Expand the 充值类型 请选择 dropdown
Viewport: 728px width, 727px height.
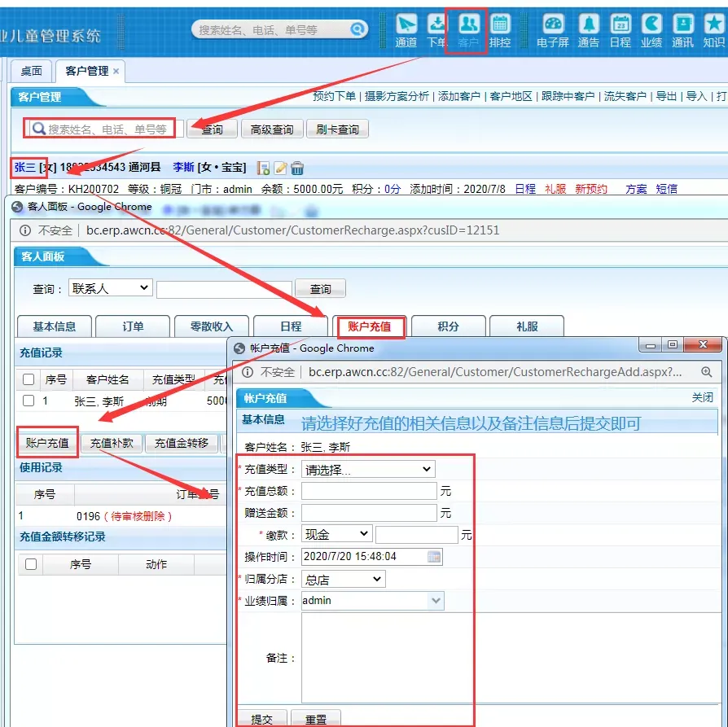(368, 469)
